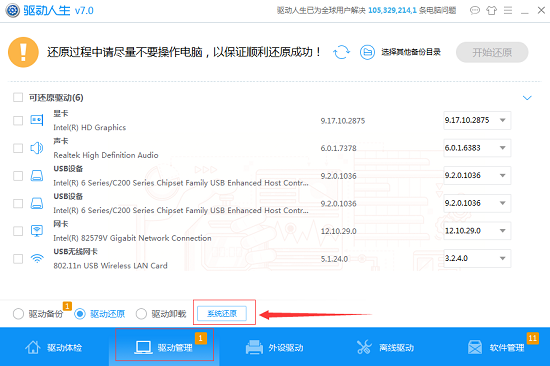Check the Intel(R) HD Graphics checkbox

(18, 120)
